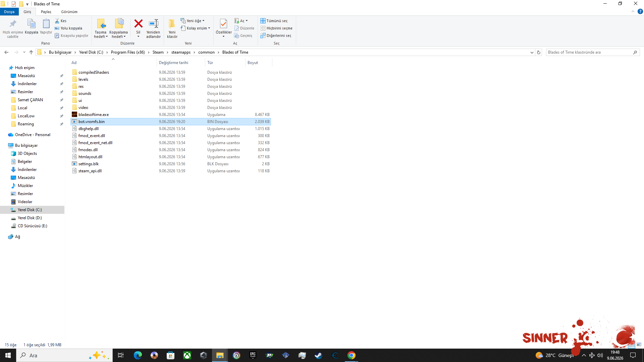The image size is (644, 362).
Task: Switch to Görünüm ribbon tab
Action: (69, 12)
